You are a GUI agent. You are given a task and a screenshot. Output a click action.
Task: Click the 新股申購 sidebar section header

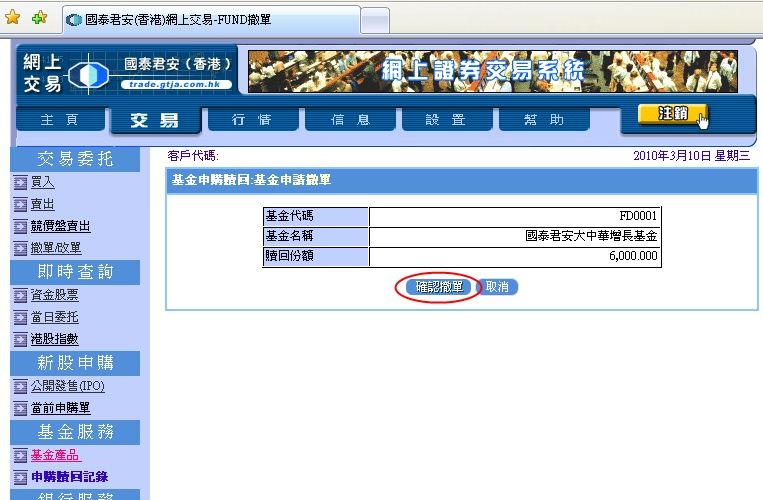pos(75,363)
